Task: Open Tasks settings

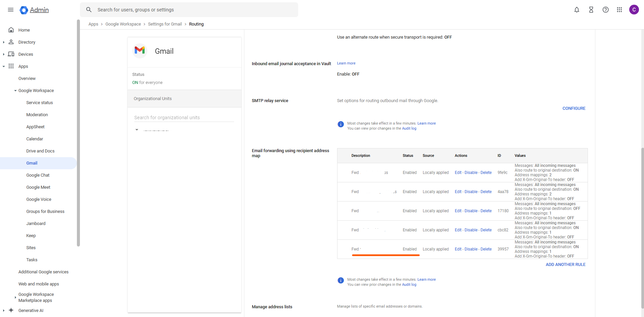Action: 32,260
